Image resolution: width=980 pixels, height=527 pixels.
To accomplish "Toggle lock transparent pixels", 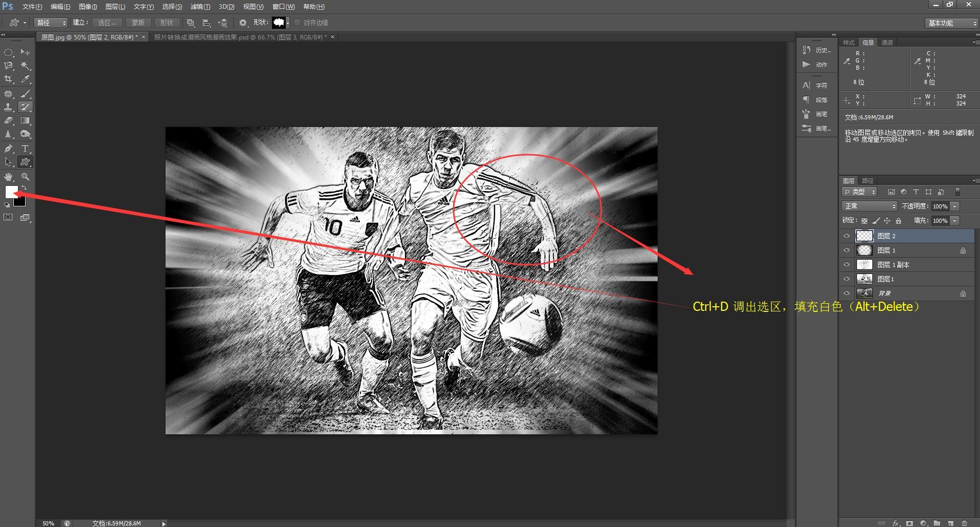I will pos(864,221).
